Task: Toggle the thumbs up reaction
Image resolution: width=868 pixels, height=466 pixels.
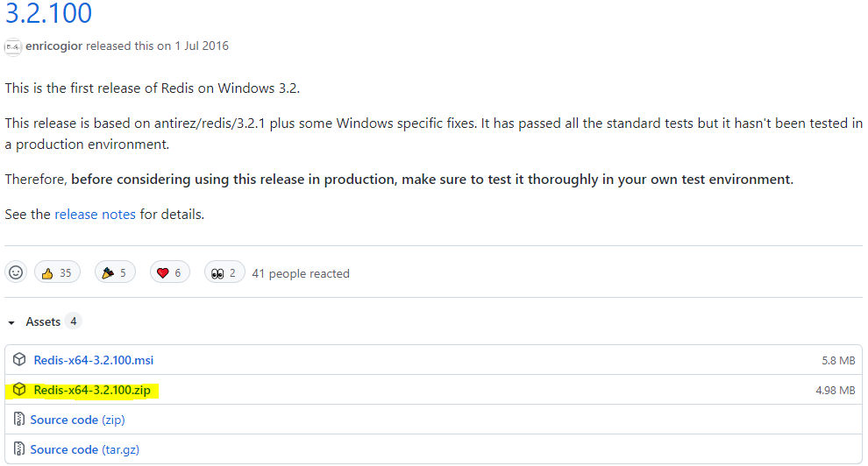Action: 57,272
